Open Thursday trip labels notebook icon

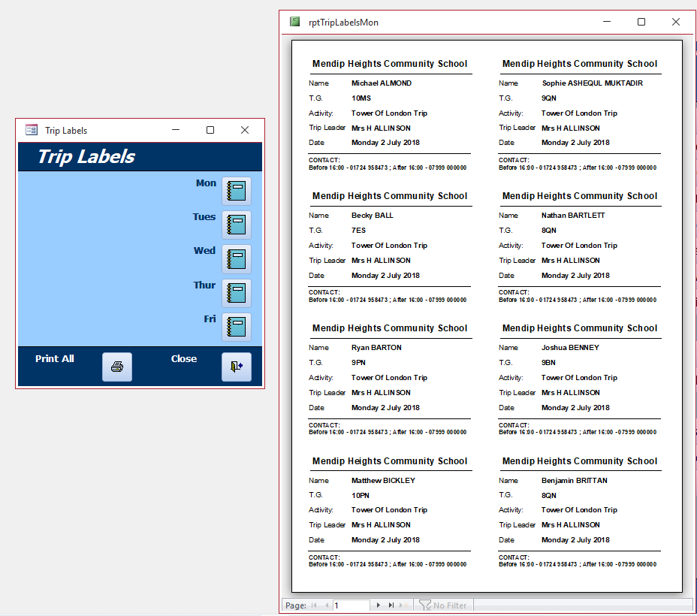pyautogui.click(x=236, y=293)
